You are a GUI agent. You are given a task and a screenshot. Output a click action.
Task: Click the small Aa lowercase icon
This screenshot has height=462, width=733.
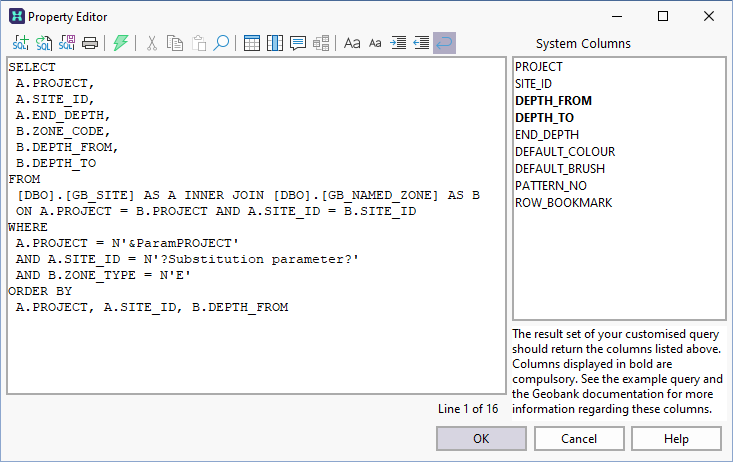pos(375,43)
